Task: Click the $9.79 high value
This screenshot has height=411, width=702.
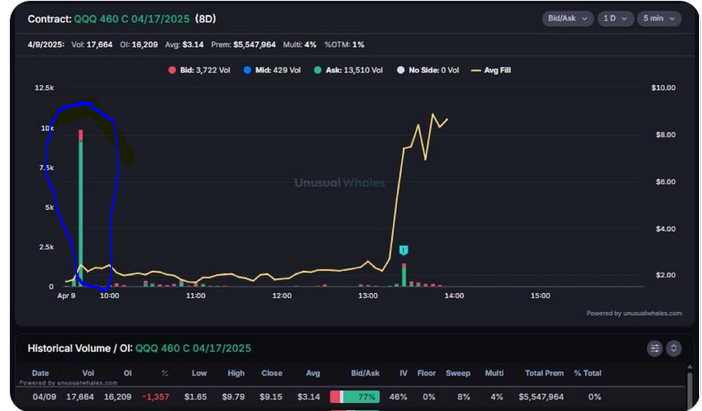Action: [x=233, y=397]
